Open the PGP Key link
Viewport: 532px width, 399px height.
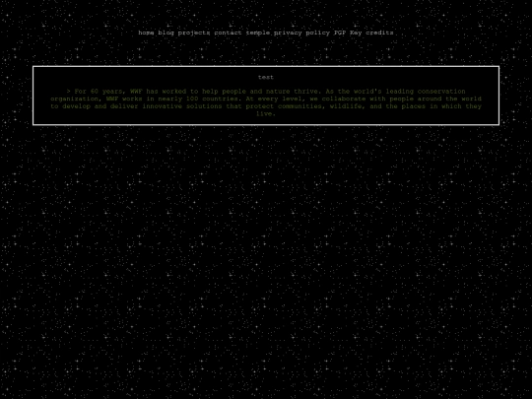348,33
